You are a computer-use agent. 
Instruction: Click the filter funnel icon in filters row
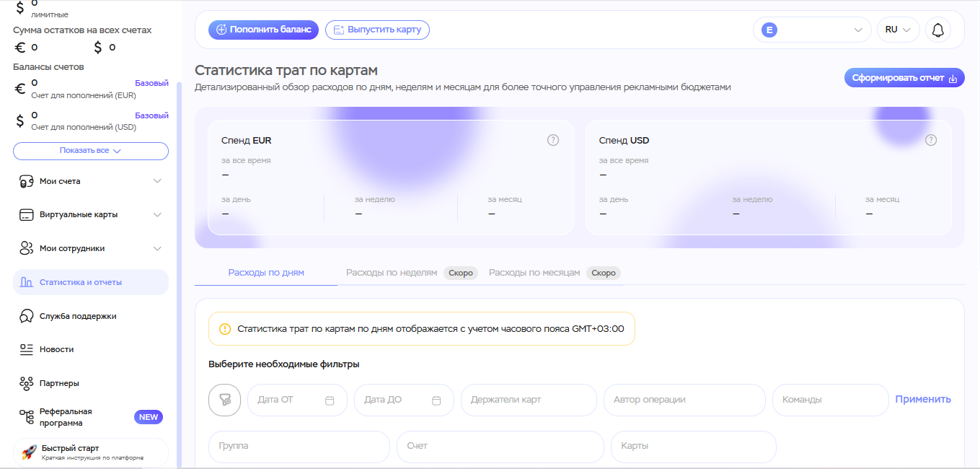coord(224,400)
